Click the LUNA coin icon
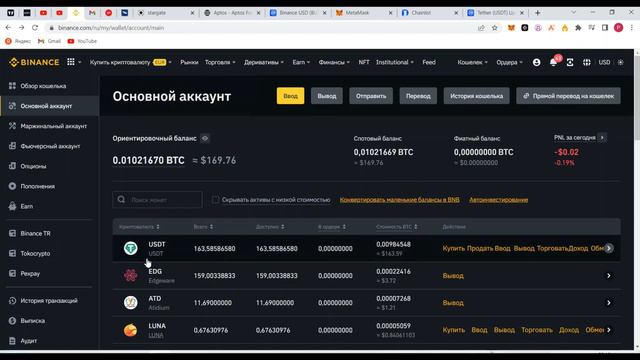 (131, 330)
